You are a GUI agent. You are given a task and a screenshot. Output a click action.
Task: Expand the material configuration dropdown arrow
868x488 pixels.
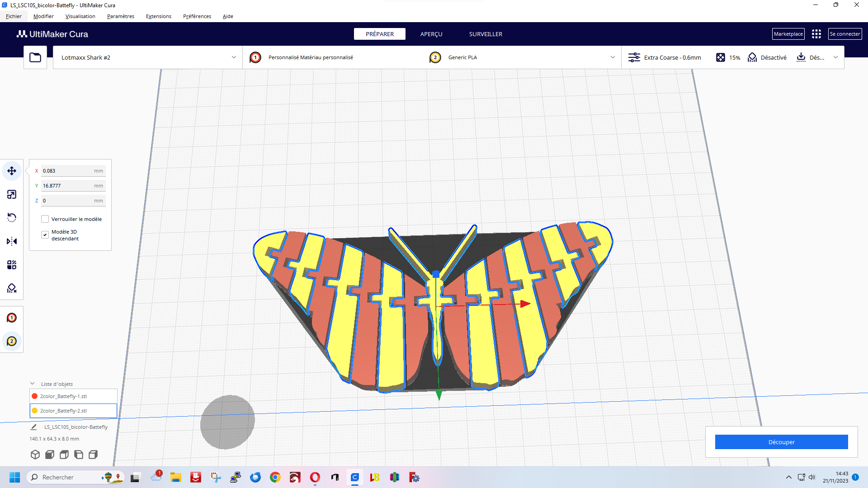pos(613,57)
